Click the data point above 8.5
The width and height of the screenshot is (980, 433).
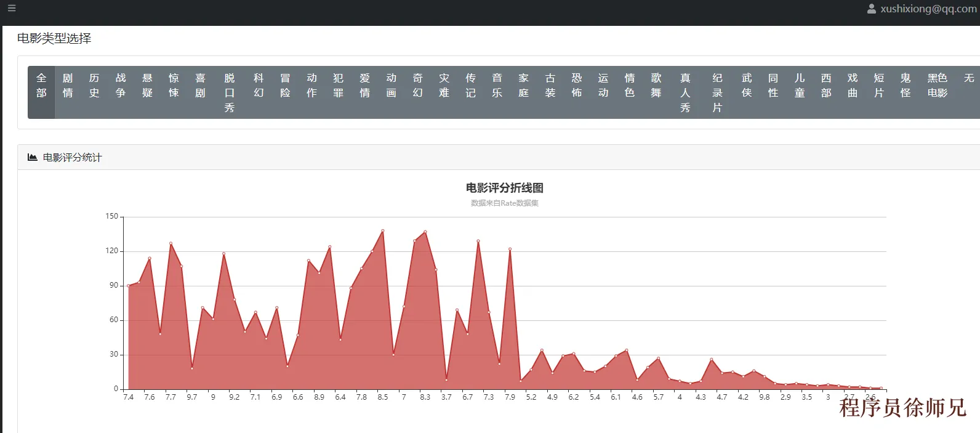tap(383, 231)
